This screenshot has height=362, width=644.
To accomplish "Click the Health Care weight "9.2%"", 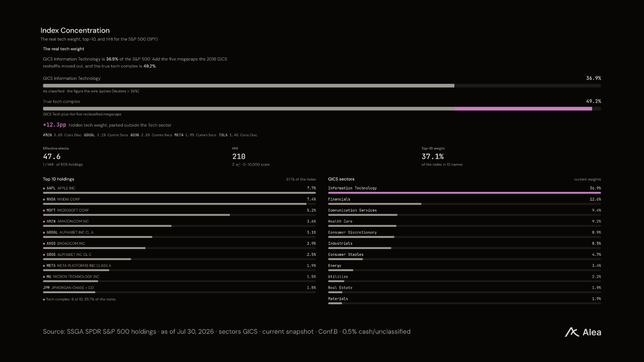I will (x=596, y=221).
